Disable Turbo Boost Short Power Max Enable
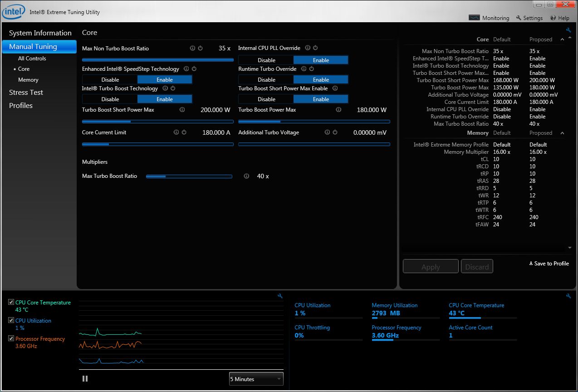578x392 pixels. pyautogui.click(x=266, y=99)
